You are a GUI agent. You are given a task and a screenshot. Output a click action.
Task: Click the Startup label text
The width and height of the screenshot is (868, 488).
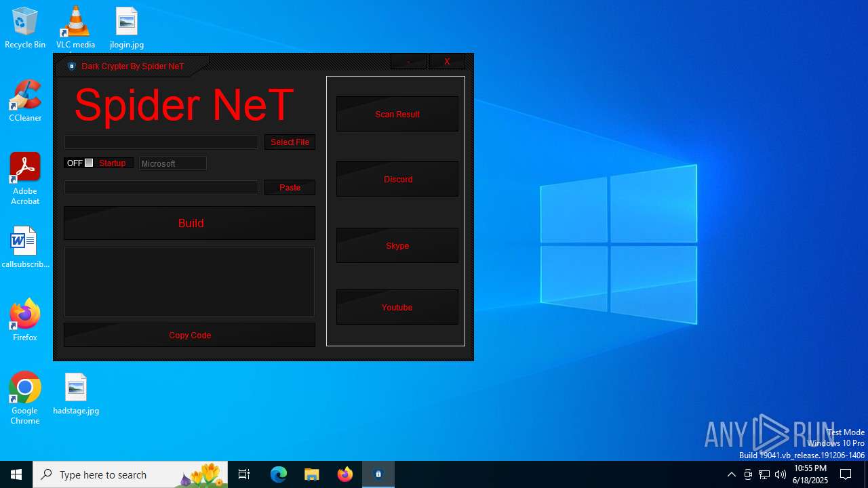pyautogui.click(x=112, y=163)
